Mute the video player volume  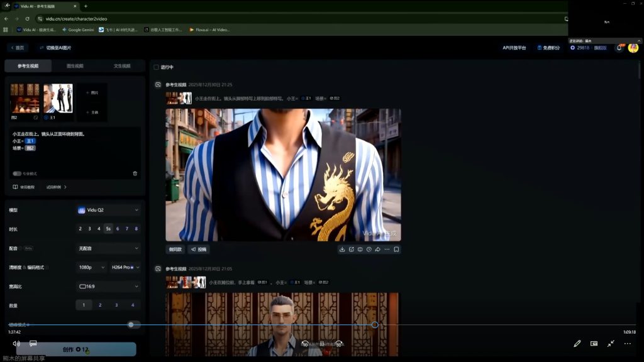[16, 344]
